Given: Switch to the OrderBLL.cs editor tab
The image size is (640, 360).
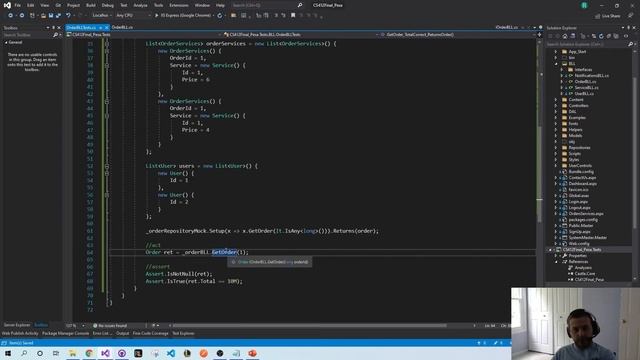Looking at the screenshot, I should click(x=122, y=27).
